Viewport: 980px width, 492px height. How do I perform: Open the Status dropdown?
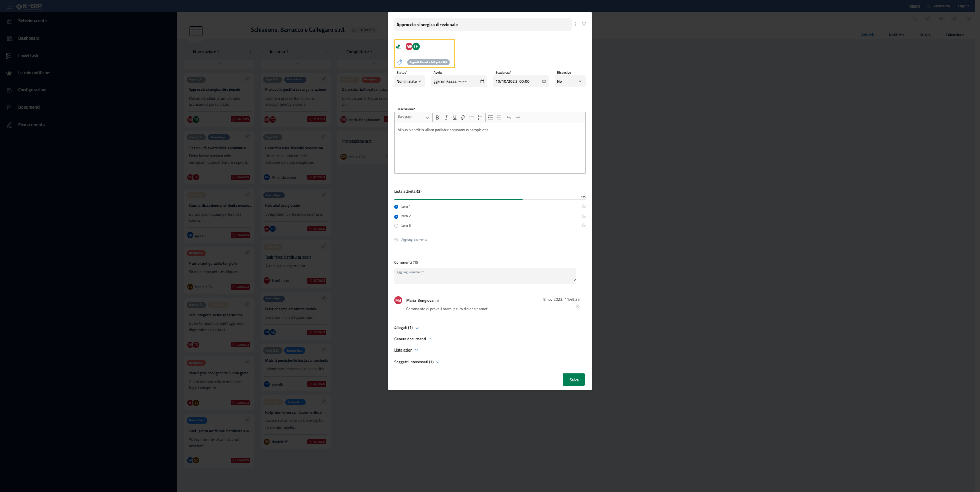pyautogui.click(x=409, y=81)
